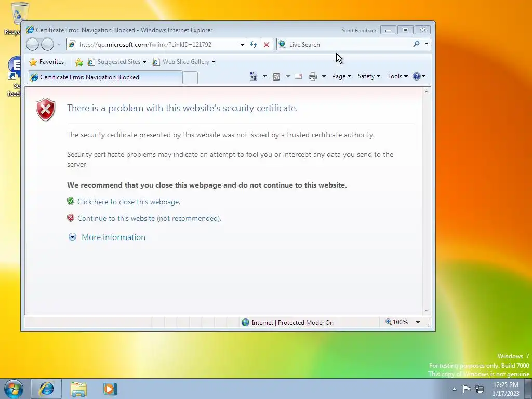
Task: Click the Home page icon
Action: tap(254, 76)
